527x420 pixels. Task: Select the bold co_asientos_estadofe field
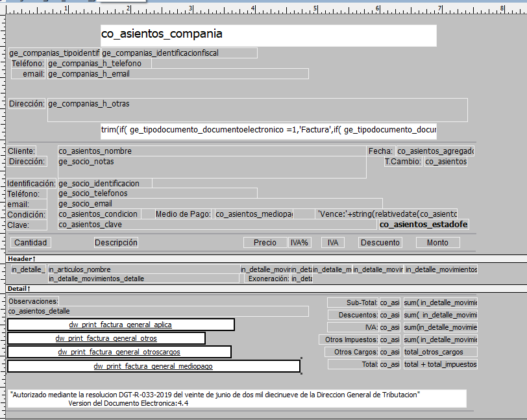pyautogui.click(x=423, y=225)
